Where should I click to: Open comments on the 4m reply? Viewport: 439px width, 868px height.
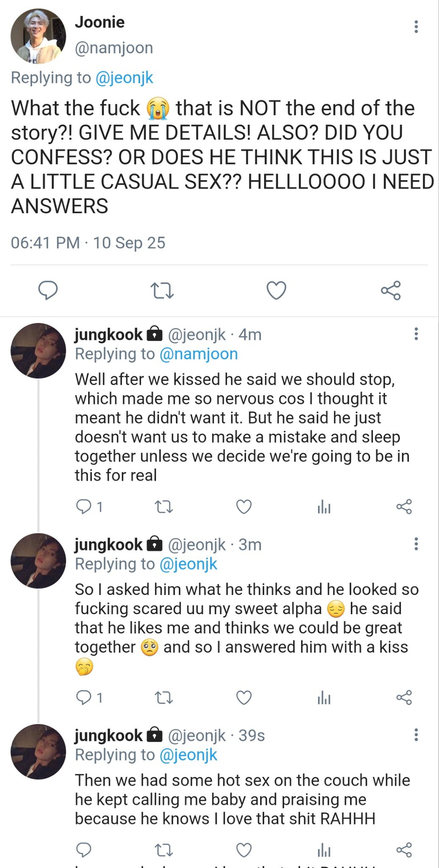tap(83, 506)
